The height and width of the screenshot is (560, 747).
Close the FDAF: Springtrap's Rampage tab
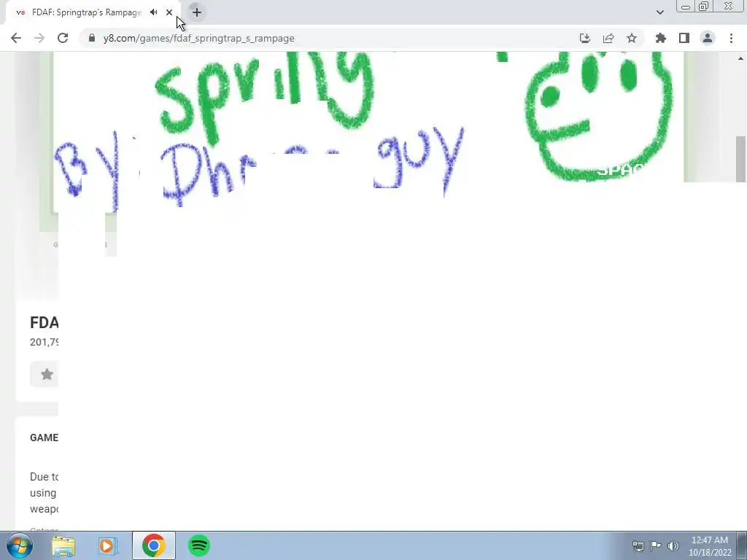tap(169, 12)
